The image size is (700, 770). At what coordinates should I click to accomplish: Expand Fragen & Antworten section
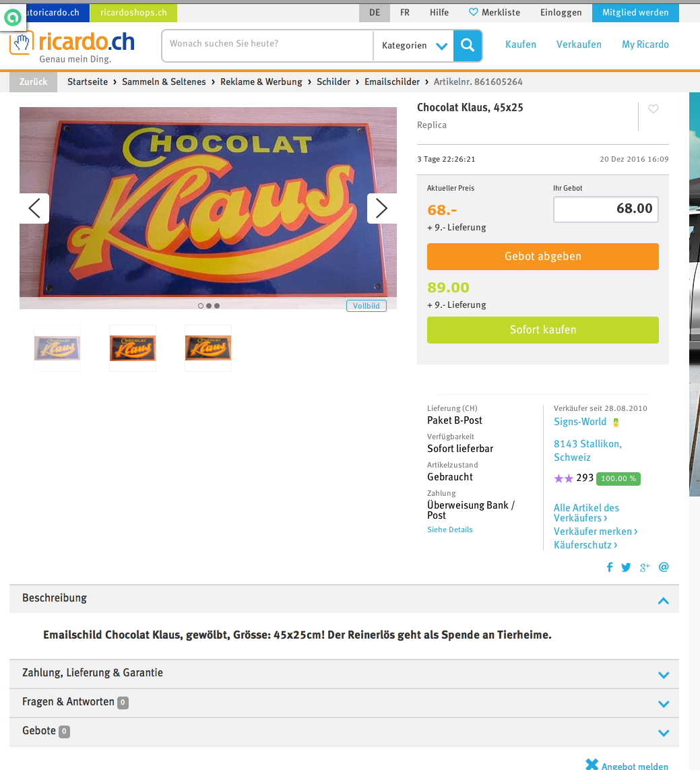(x=344, y=702)
